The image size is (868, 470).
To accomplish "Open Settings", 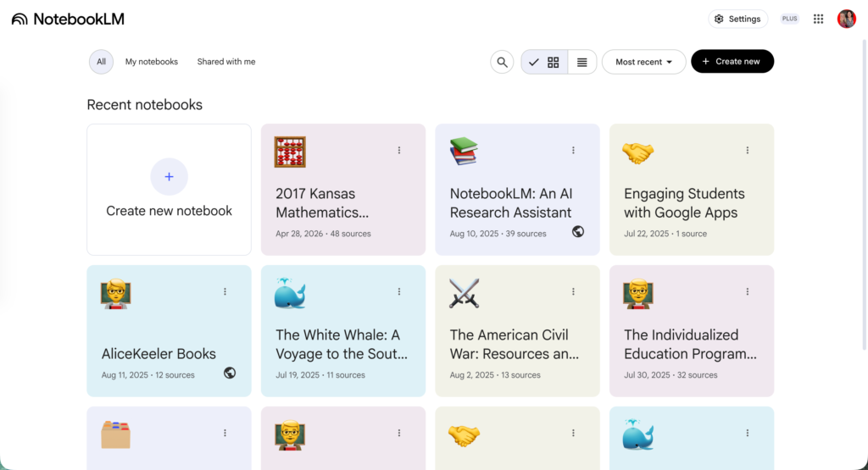I will click(x=738, y=19).
